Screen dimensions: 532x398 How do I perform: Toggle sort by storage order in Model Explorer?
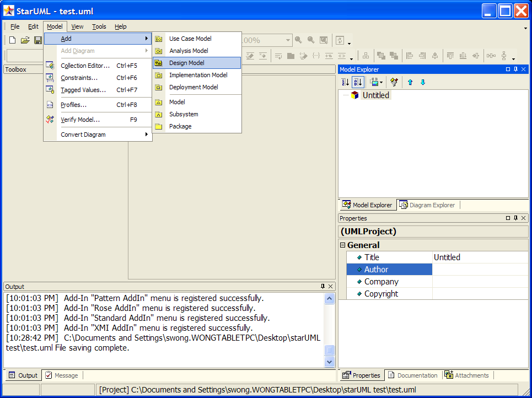pos(345,82)
